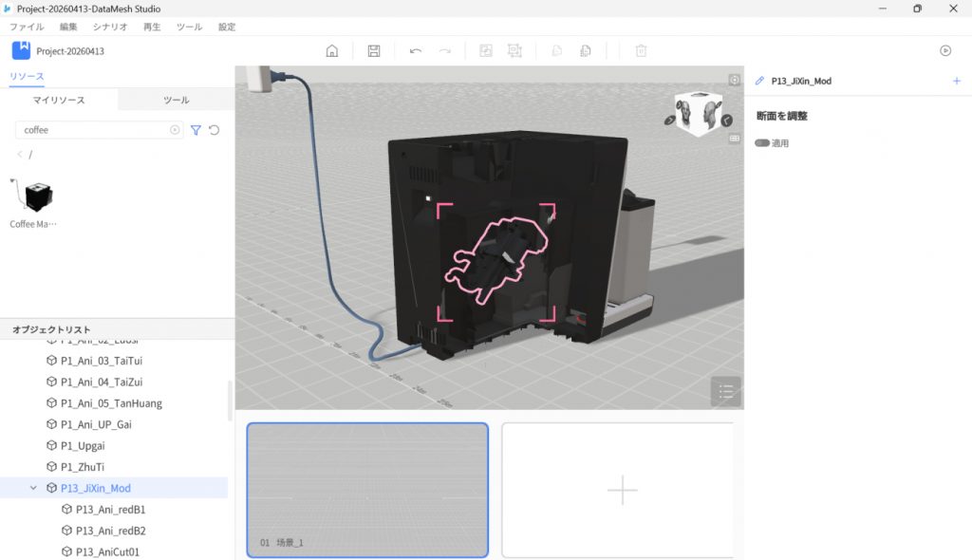The width and height of the screenshot is (972, 560).
Task: Collapse the P13_JiXin_Mod tree node
Action: click(34, 488)
